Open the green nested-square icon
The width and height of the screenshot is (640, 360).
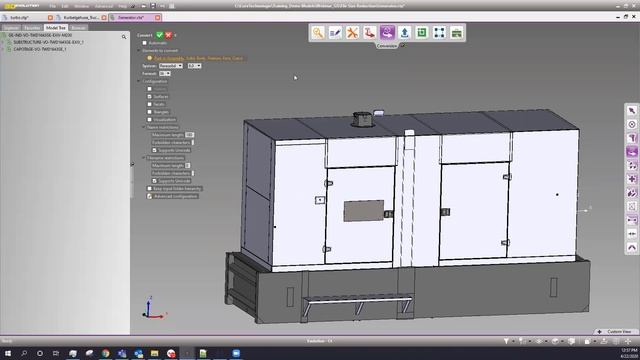pyautogui.click(x=422, y=33)
